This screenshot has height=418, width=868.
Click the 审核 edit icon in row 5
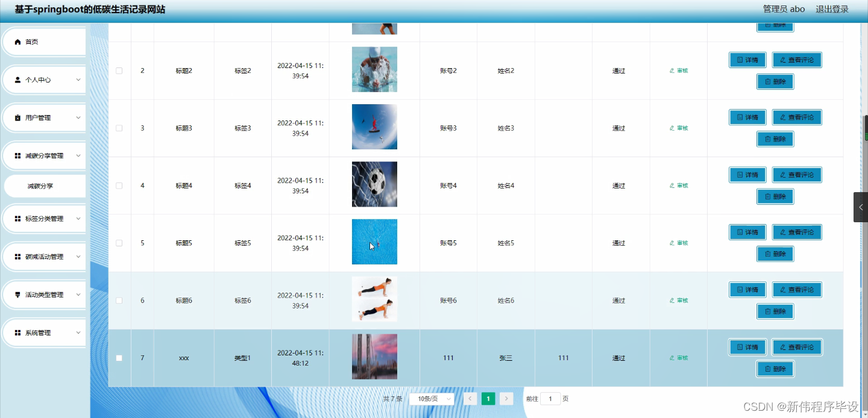(x=672, y=243)
